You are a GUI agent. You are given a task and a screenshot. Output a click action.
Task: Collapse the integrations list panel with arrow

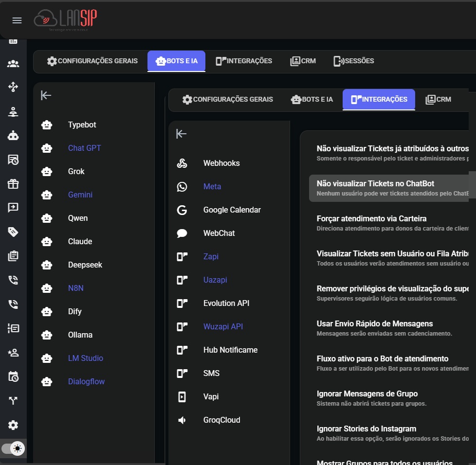182,134
